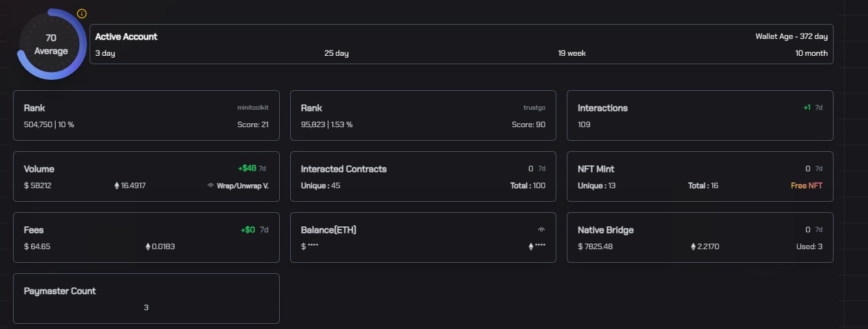Click the circular 70 Average score gauge
Screen dimensions: 868x329
[x=51, y=44]
